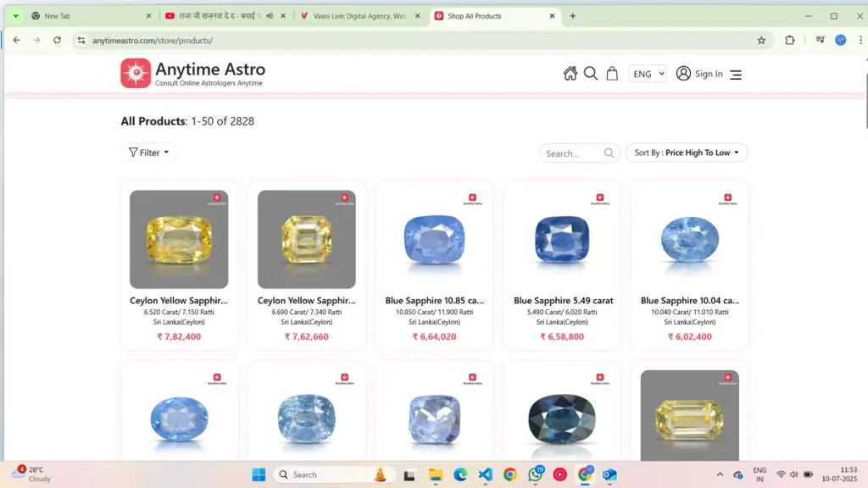Click the browser back arrow

tap(17, 40)
